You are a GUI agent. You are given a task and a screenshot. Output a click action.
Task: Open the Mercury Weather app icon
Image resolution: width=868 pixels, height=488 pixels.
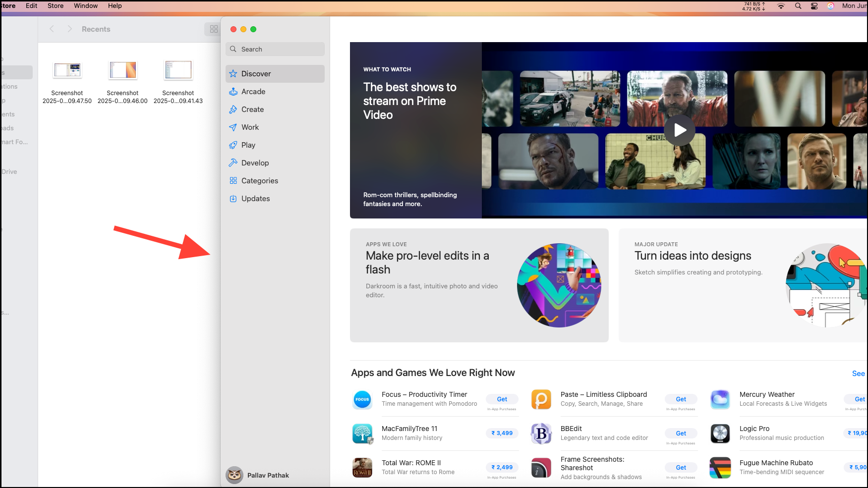point(720,399)
